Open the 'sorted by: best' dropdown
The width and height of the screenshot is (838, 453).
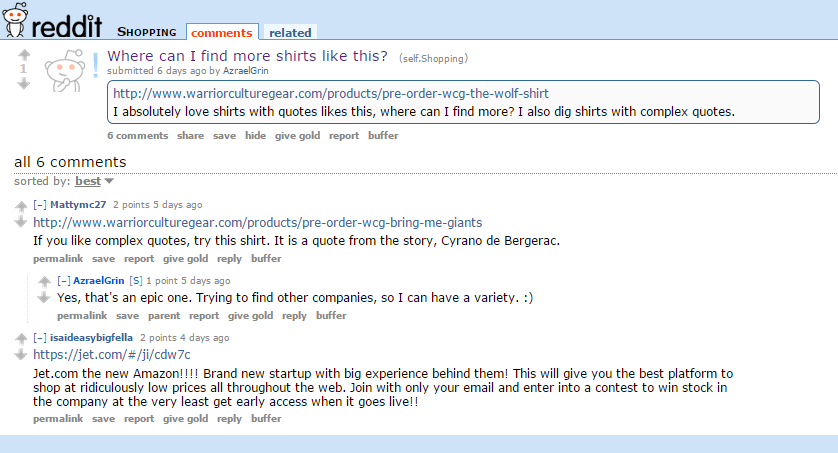pyautogui.click(x=94, y=181)
